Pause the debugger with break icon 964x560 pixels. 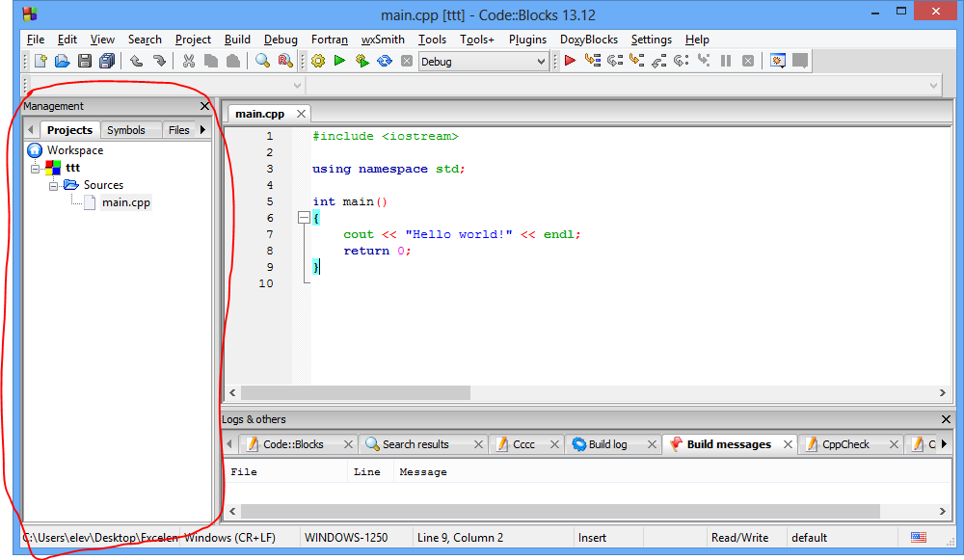click(x=726, y=61)
